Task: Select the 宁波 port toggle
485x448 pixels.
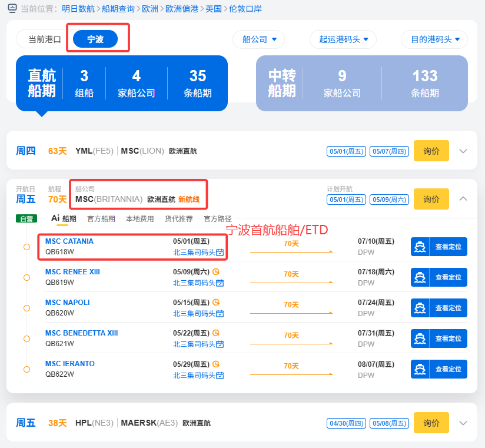Action: pos(95,39)
